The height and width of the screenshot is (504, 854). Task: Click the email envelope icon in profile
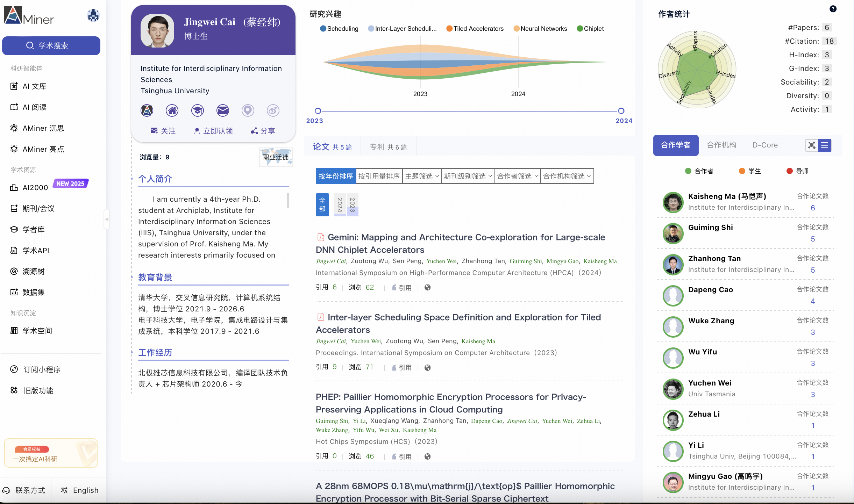pos(222,110)
